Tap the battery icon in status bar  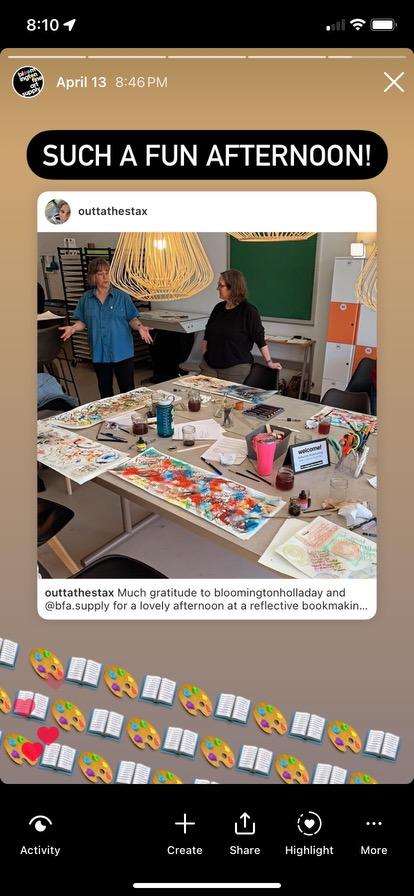point(384,25)
